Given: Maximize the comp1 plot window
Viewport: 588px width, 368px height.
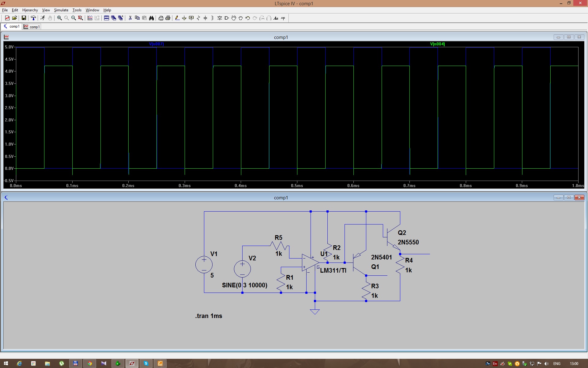Looking at the screenshot, I should pyautogui.click(x=569, y=37).
